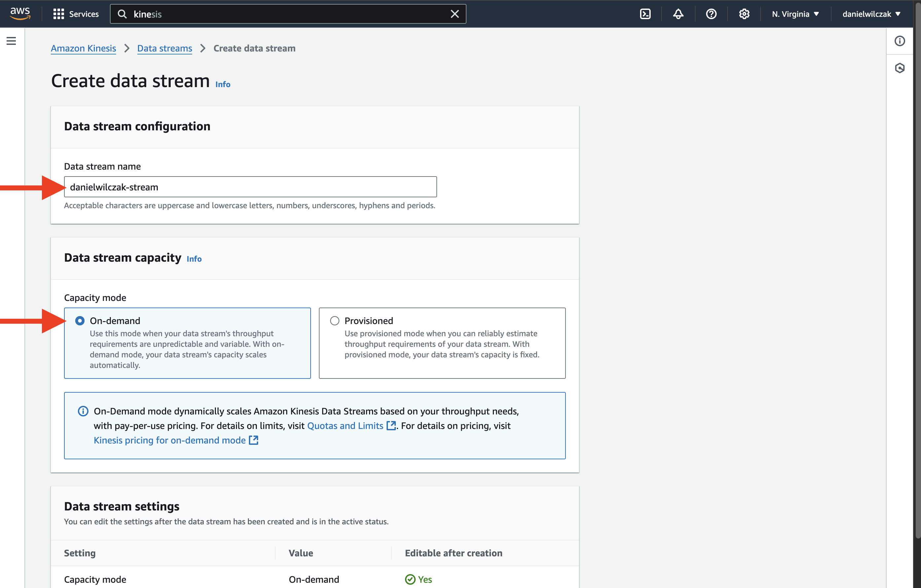The image size is (921, 588).
Task: Click the Data stream name field
Action: click(250, 187)
